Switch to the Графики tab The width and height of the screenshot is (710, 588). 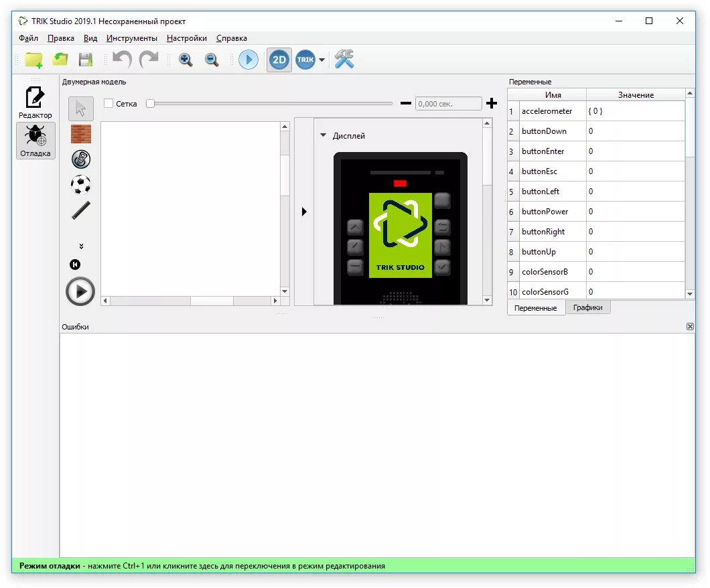(x=587, y=307)
